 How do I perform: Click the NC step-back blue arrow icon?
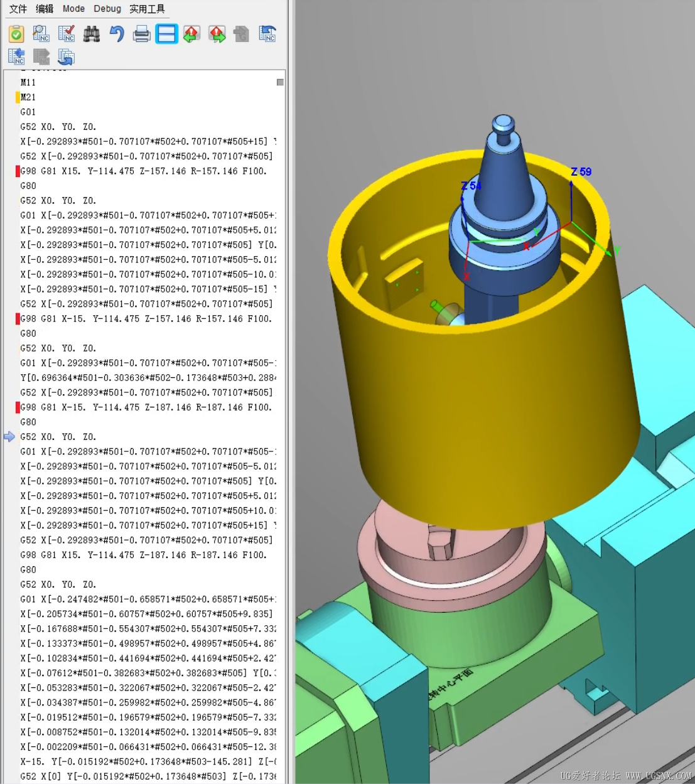pyautogui.click(x=16, y=56)
